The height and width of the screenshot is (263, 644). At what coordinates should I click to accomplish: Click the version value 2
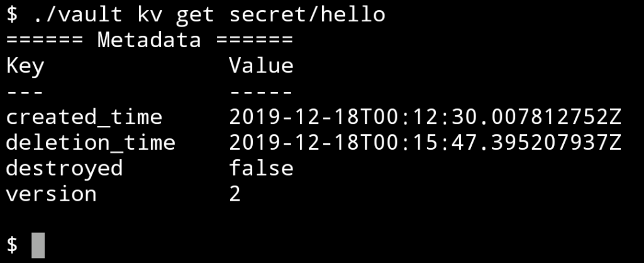point(235,194)
